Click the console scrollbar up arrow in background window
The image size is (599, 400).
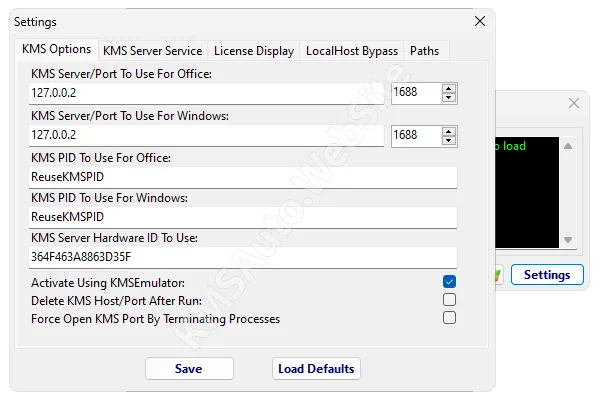[x=568, y=146]
